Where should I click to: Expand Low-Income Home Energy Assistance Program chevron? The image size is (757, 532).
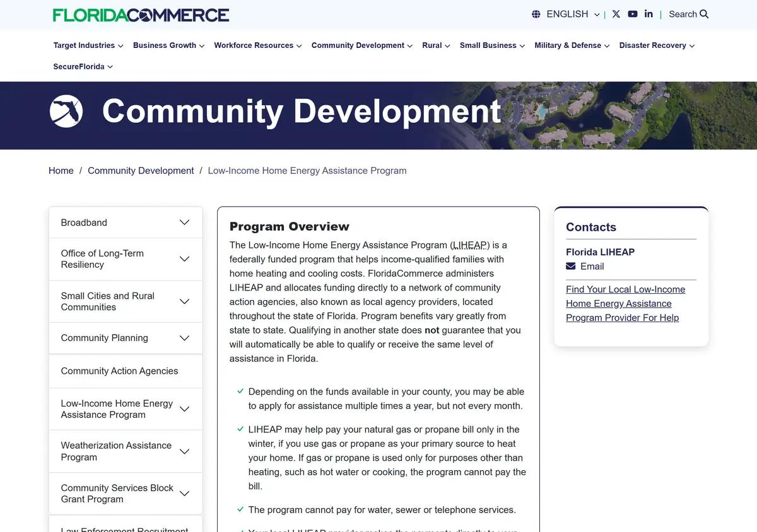184,409
